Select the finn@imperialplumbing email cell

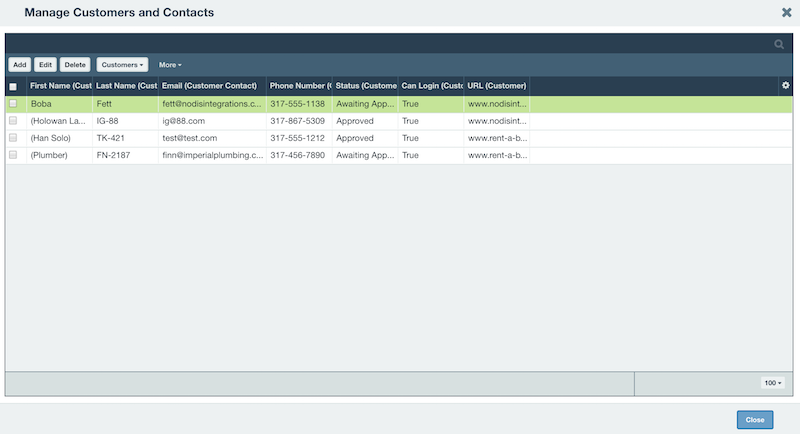click(212, 155)
